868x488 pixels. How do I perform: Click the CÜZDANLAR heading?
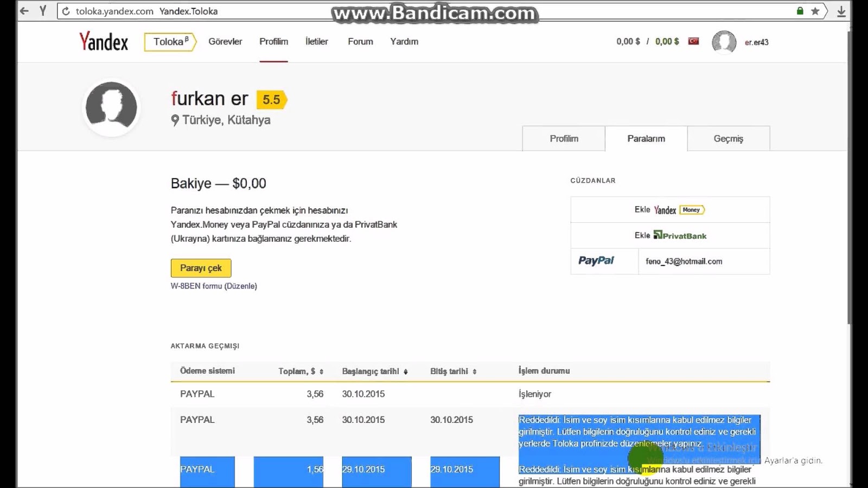[x=593, y=181]
